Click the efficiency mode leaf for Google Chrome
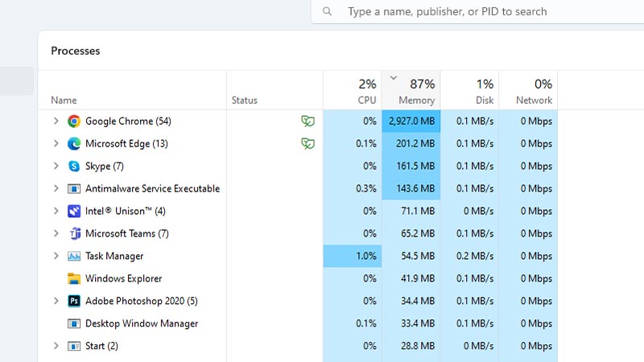 [x=308, y=121]
